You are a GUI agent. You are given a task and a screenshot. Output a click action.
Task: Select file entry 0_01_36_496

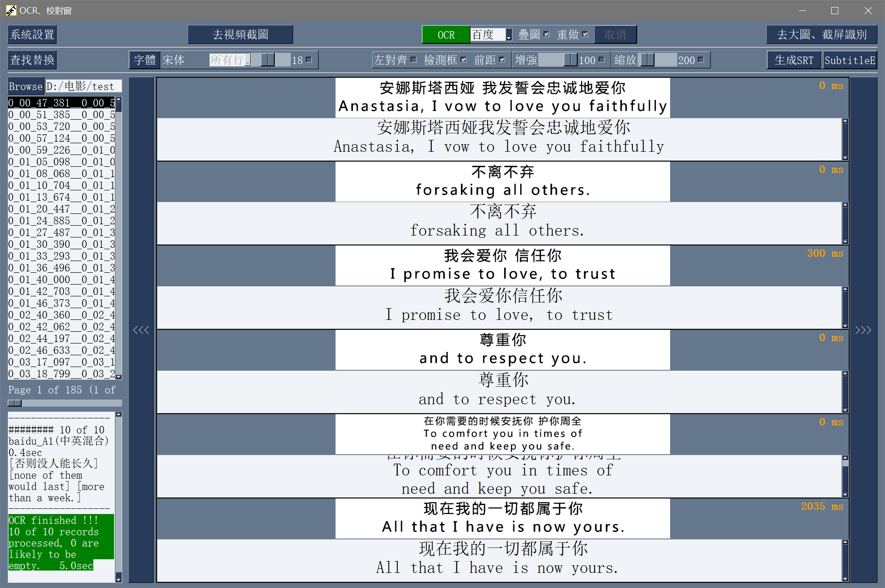click(62, 268)
